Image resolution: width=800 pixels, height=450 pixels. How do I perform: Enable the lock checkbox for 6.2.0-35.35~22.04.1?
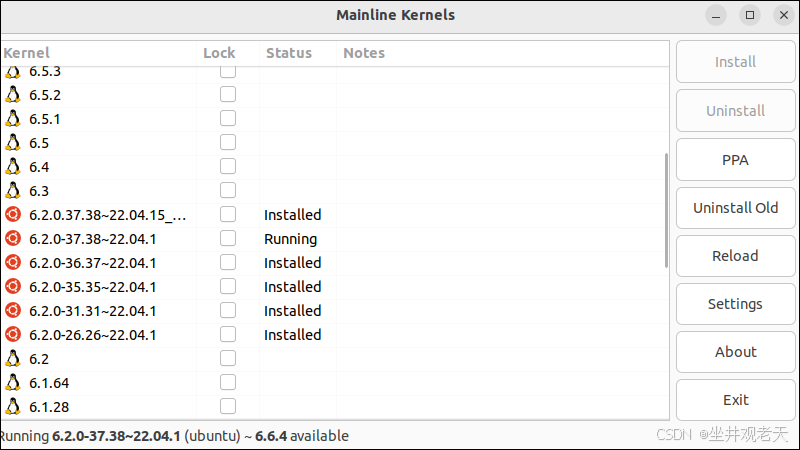point(228,287)
